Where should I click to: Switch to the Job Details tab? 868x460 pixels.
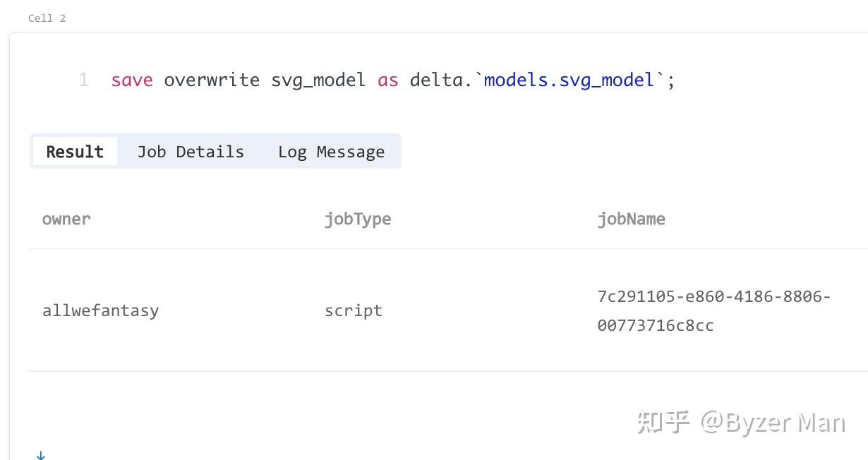tap(190, 151)
